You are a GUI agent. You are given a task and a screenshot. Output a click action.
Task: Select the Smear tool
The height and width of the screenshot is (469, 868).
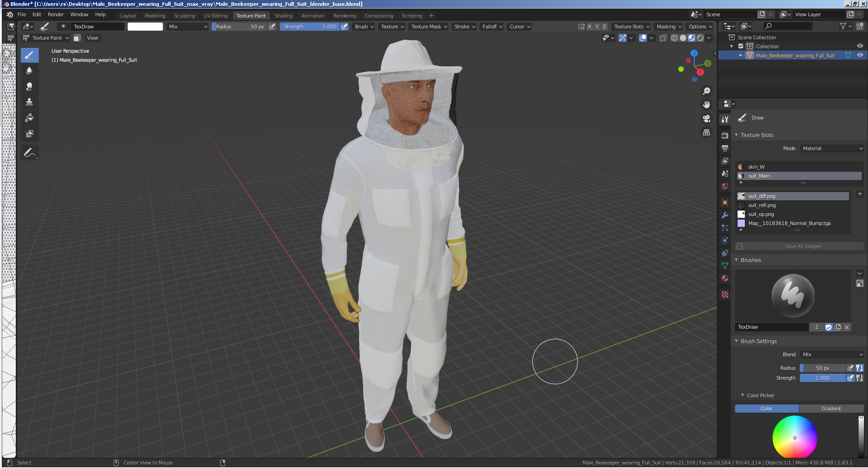29,87
